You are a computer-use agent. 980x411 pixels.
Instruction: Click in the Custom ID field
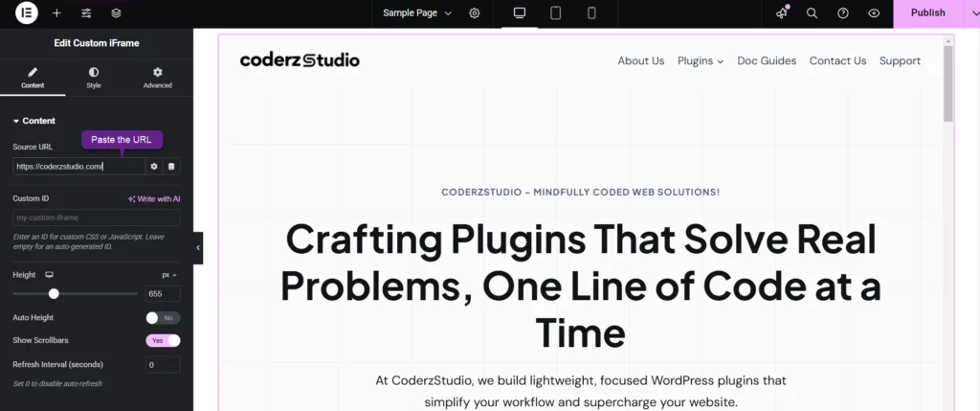tap(97, 217)
